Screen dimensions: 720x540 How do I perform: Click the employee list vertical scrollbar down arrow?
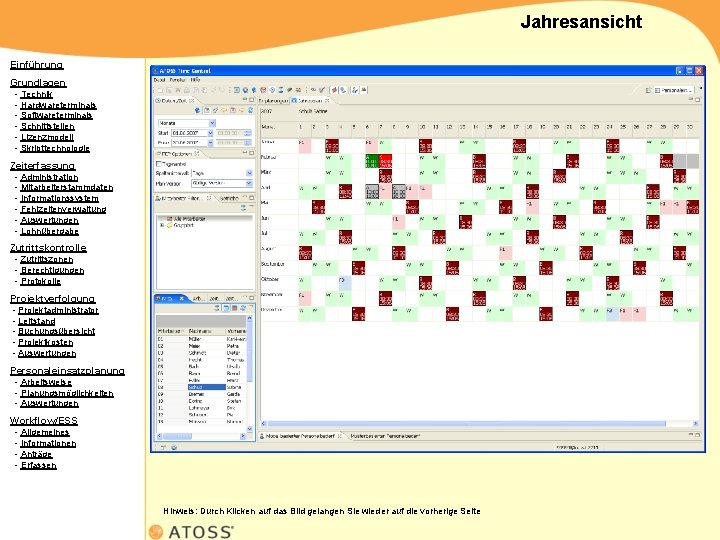(250, 429)
